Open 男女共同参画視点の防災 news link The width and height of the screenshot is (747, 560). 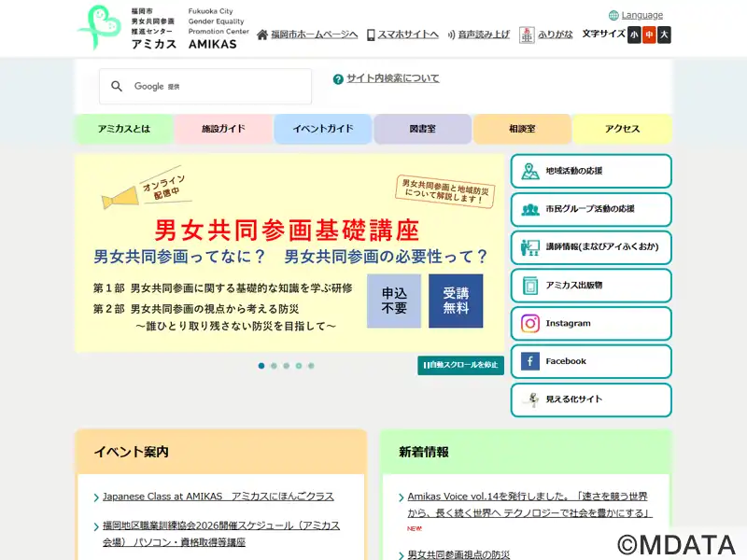tap(458, 554)
